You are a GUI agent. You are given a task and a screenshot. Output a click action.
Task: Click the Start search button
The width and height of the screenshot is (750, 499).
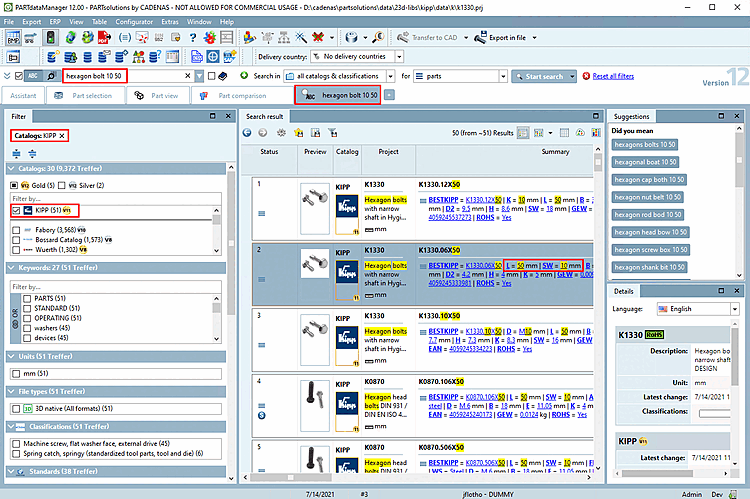pyautogui.click(x=539, y=76)
